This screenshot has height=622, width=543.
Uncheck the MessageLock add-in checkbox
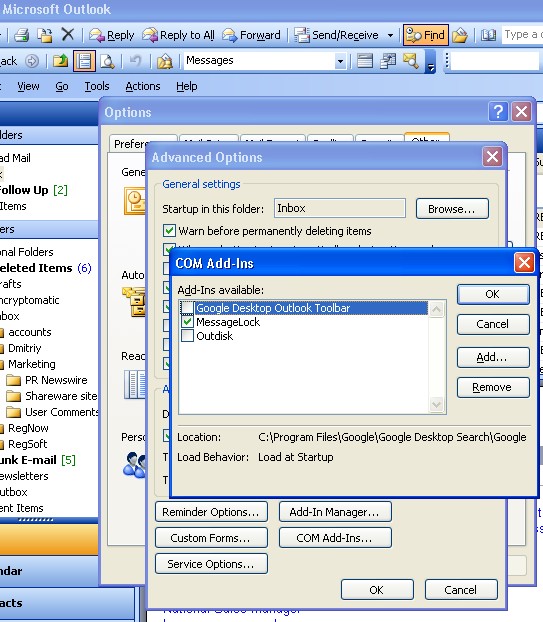187,322
